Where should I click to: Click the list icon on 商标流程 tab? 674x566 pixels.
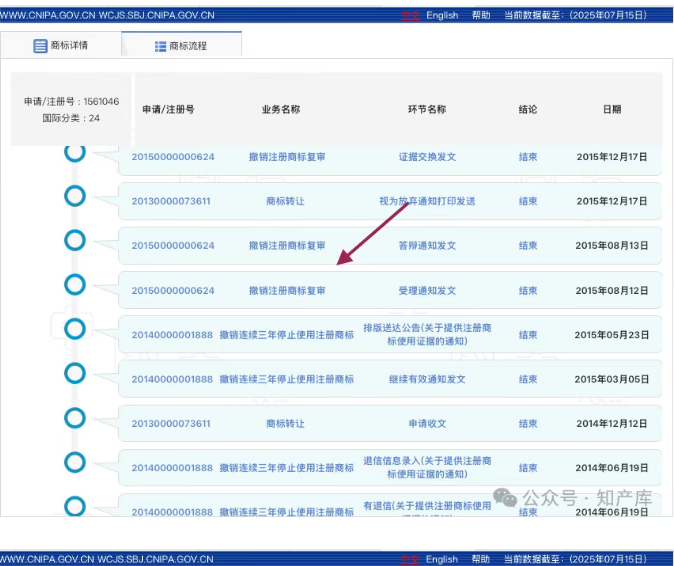coord(161,46)
